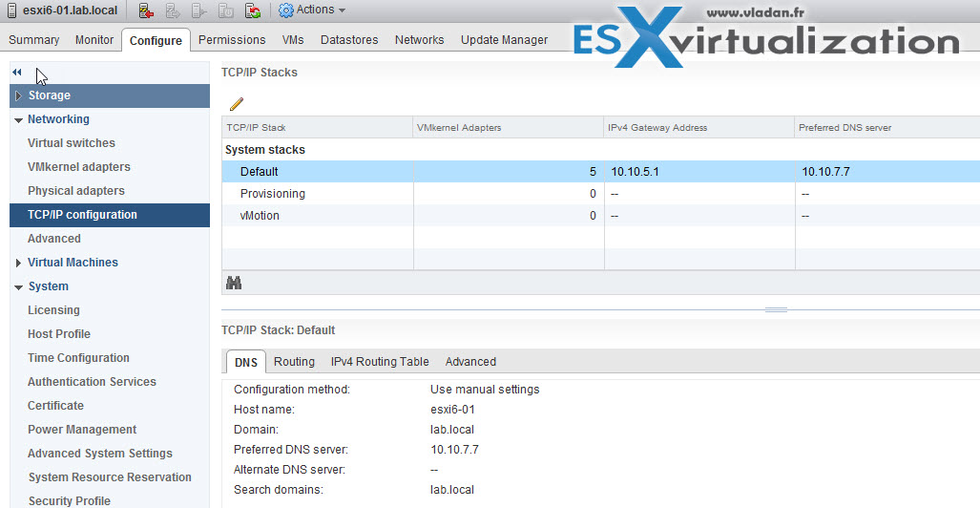The width and height of the screenshot is (980, 508).
Task: Open Security Profile in sidebar
Action: [69, 501]
